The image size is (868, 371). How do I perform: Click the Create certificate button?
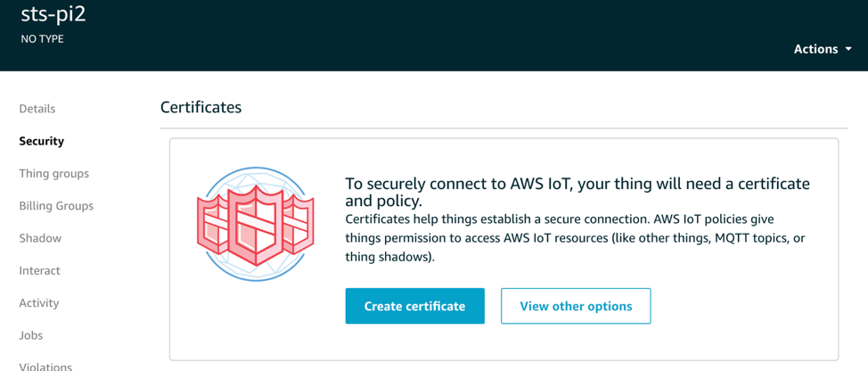[414, 306]
